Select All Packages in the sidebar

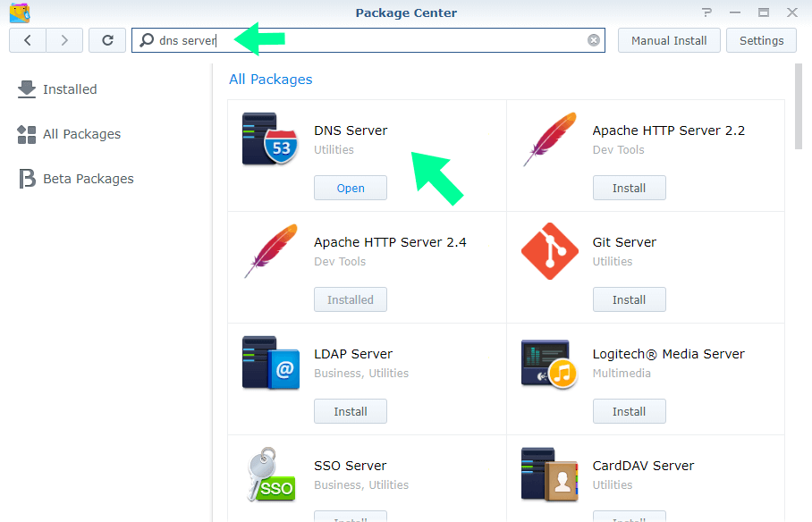click(x=81, y=134)
